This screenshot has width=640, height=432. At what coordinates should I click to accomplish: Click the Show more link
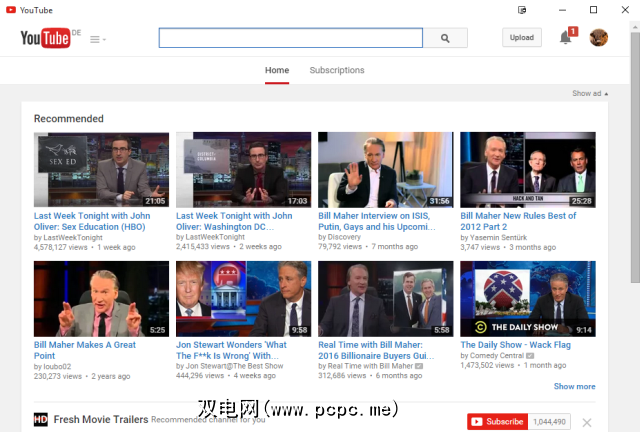(x=574, y=386)
